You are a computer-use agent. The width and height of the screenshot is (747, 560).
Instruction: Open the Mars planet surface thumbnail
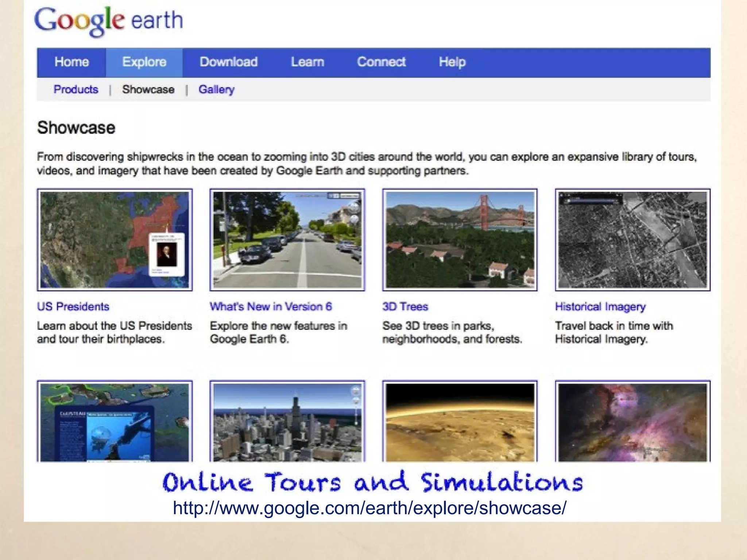tap(460, 421)
